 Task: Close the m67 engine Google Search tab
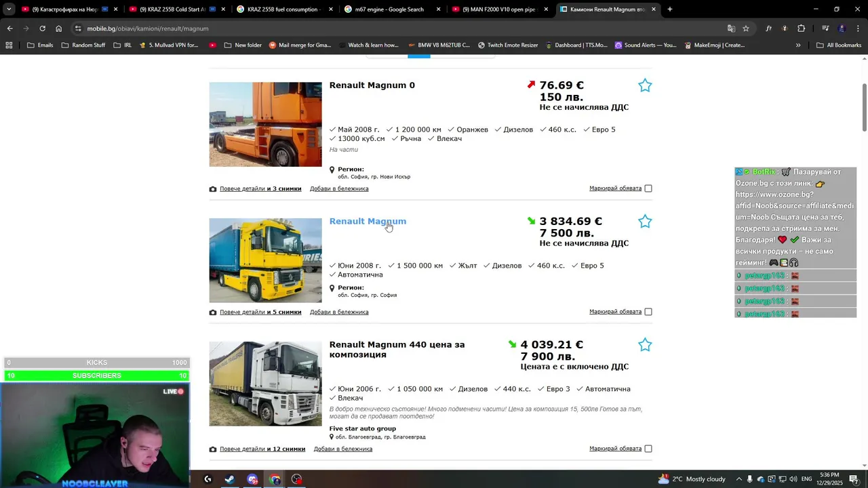tap(438, 9)
